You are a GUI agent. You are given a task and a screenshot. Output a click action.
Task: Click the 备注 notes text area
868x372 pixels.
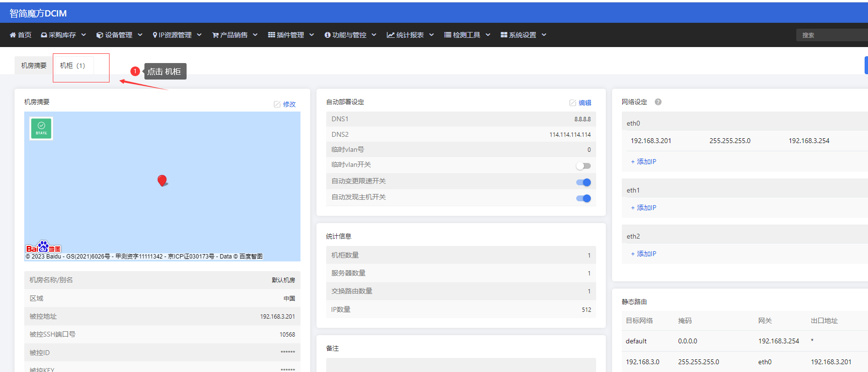coord(461,365)
